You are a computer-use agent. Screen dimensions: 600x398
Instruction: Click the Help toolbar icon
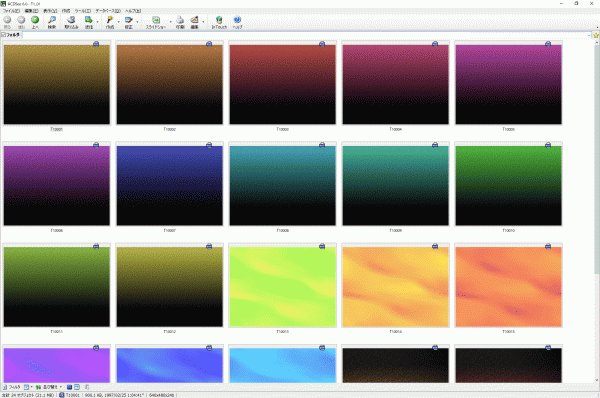coord(237,21)
